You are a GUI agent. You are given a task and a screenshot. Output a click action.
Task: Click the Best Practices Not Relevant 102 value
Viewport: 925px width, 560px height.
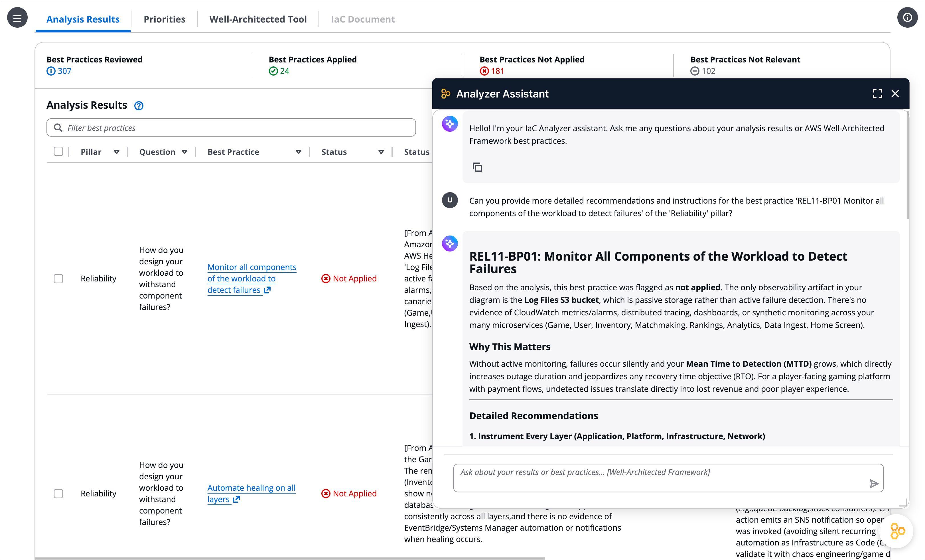(708, 71)
